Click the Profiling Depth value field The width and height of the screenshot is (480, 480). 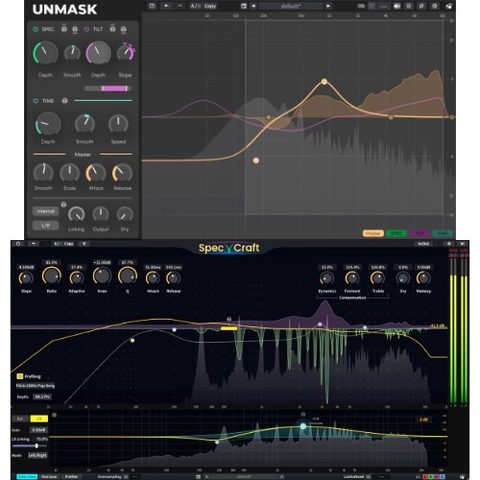(x=43, y=397)
